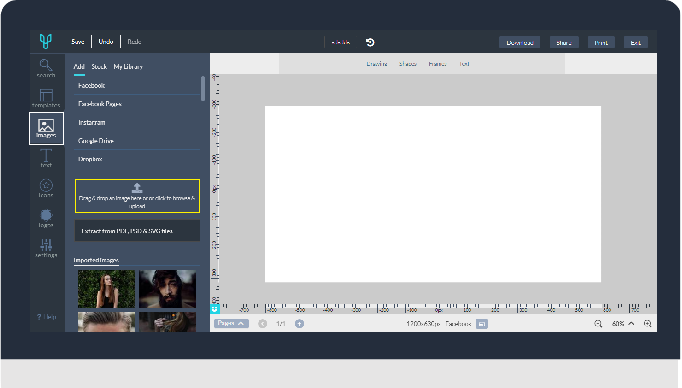Click the Share button
The width and height of the screenshot is (682, 388).
(564, 42)
